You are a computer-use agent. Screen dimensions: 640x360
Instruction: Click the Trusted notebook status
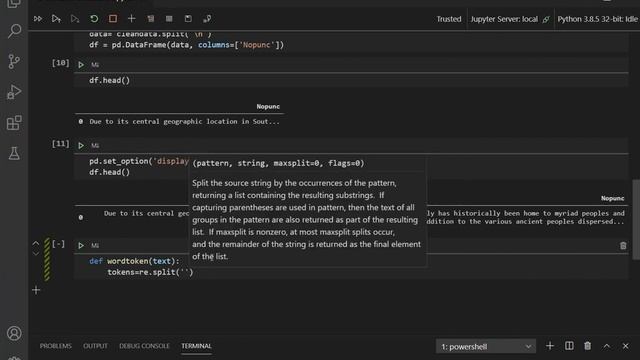[449, 19]
